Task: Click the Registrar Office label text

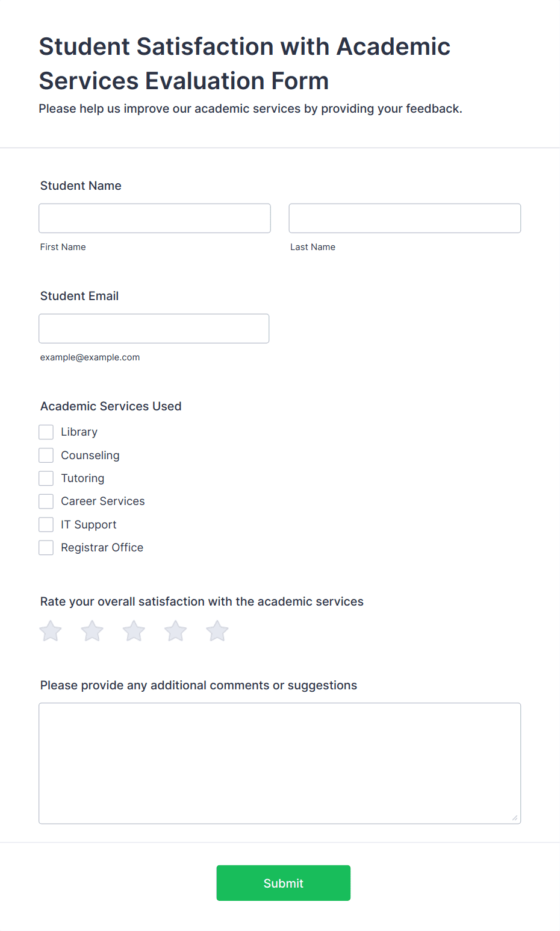Action: [x=102, y=548]
